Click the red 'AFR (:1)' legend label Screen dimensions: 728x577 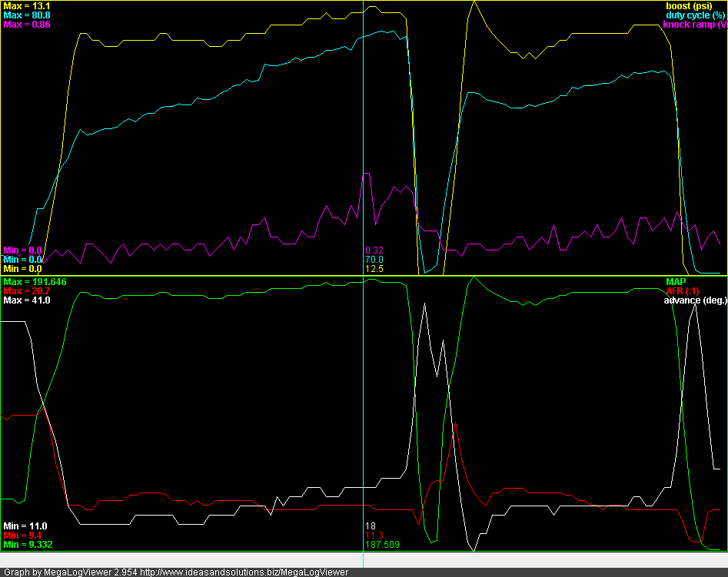point(682,291)
